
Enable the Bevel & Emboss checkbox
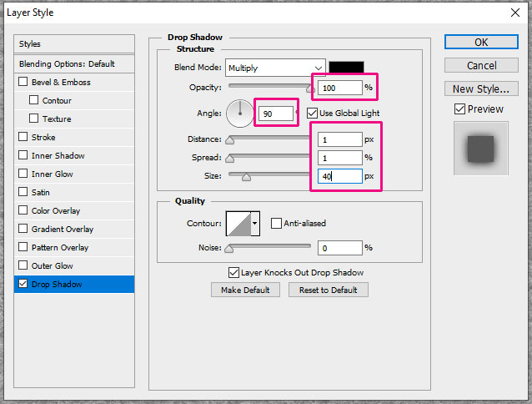[x=23, y=83]
